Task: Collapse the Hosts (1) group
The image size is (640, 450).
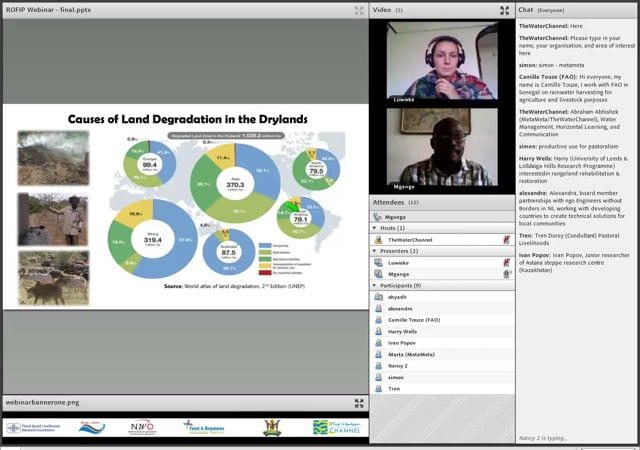Action: pos(374,228)
